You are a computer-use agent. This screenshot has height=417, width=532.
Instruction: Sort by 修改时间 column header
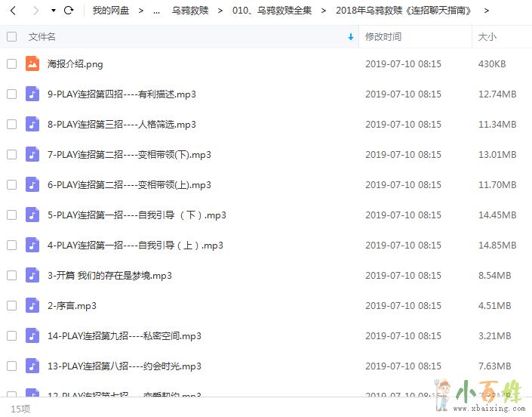(x=383, y=36)
